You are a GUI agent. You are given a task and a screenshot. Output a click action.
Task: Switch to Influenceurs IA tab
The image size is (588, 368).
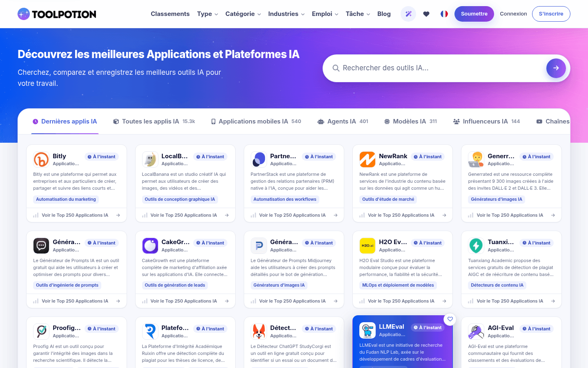click(x=486, y=121)
